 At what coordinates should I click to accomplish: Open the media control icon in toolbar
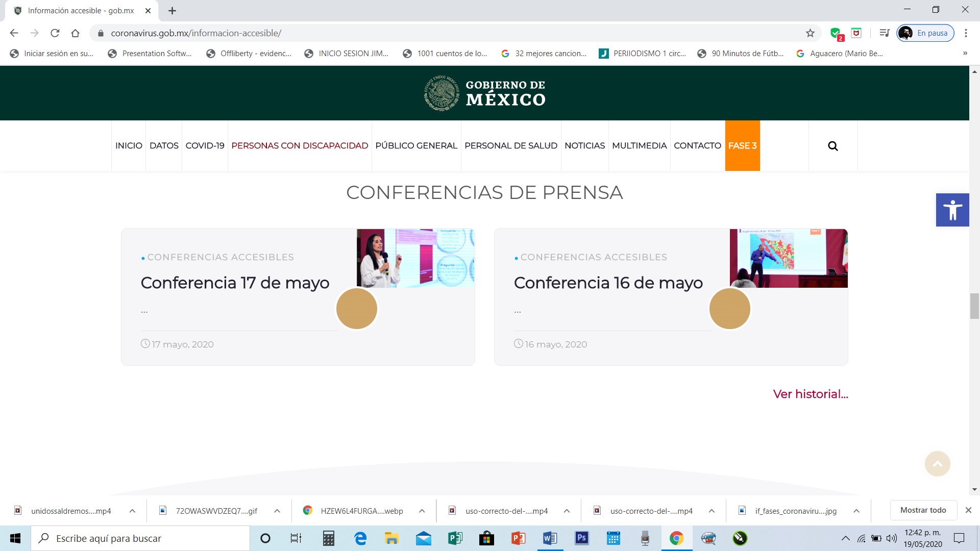885,33
